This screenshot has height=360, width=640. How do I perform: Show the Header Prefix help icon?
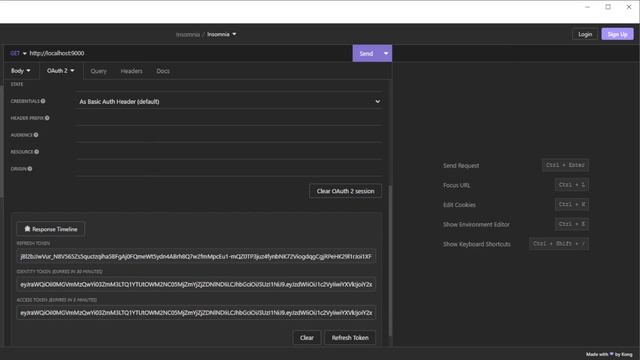pyautogui.click(x=47, y=118)
